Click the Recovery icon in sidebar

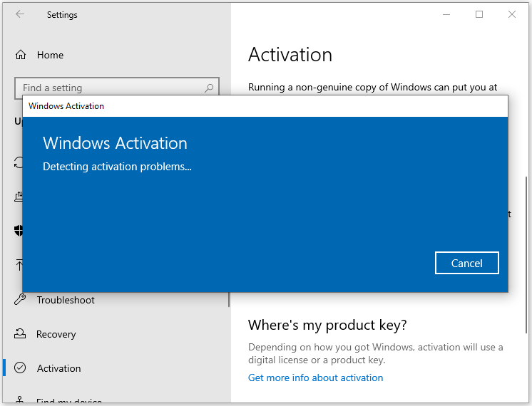[x=21, y=334]
